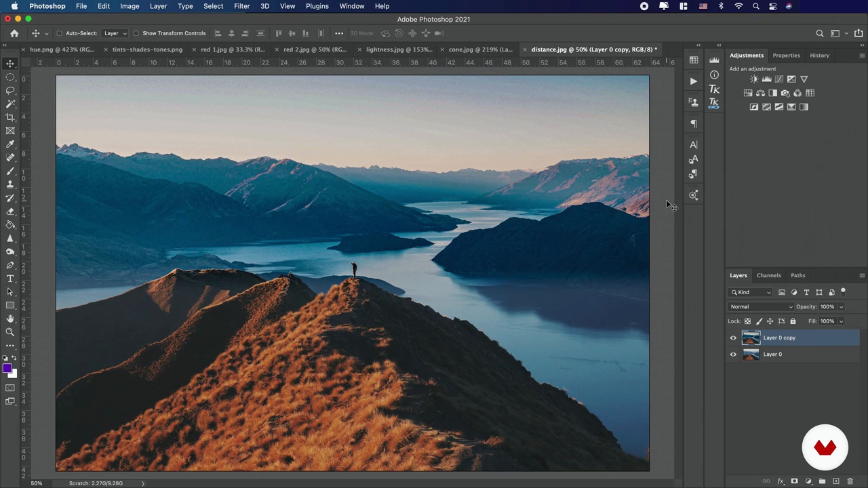Open the Layer menu
Image resolution: width=868 pixels, height=488 pixels.
[x=158, y=6]
